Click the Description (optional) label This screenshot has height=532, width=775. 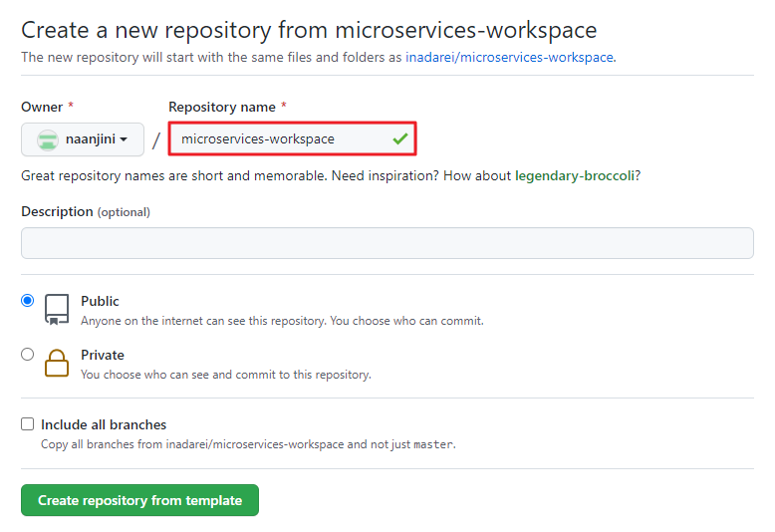pyautogui.click(x=86, y=211)
